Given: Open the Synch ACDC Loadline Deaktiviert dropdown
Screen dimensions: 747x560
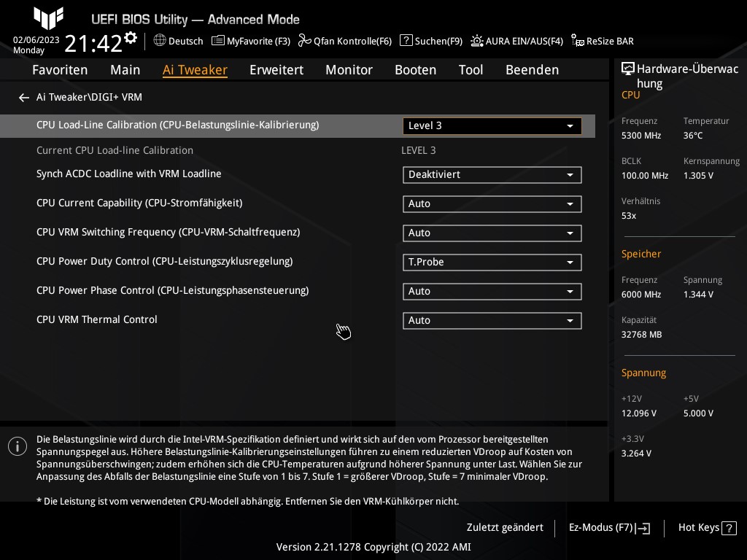Looking at the screenshot, I should [492, 175].
